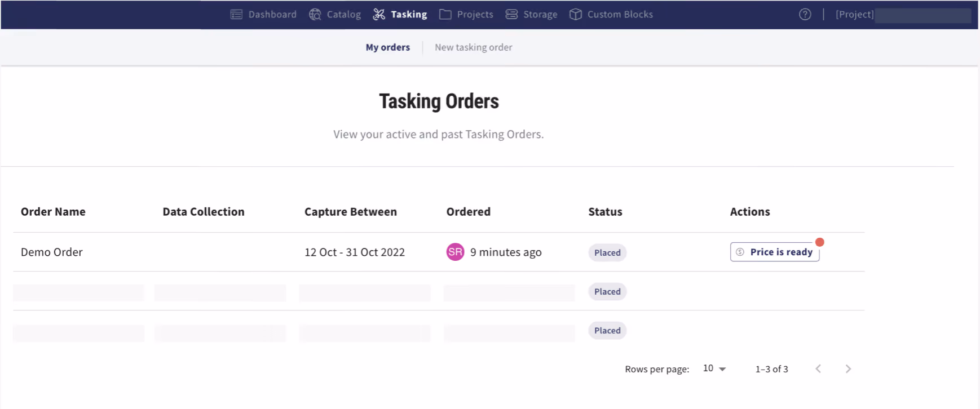Switch to New tasking order tab
This screenshot has width=980, height=409.
474,47
